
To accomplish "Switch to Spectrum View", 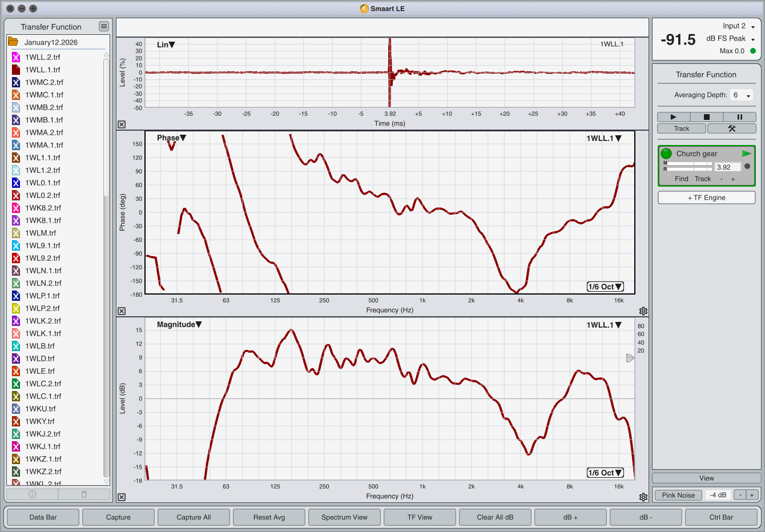I will click(x=345, y=517).
